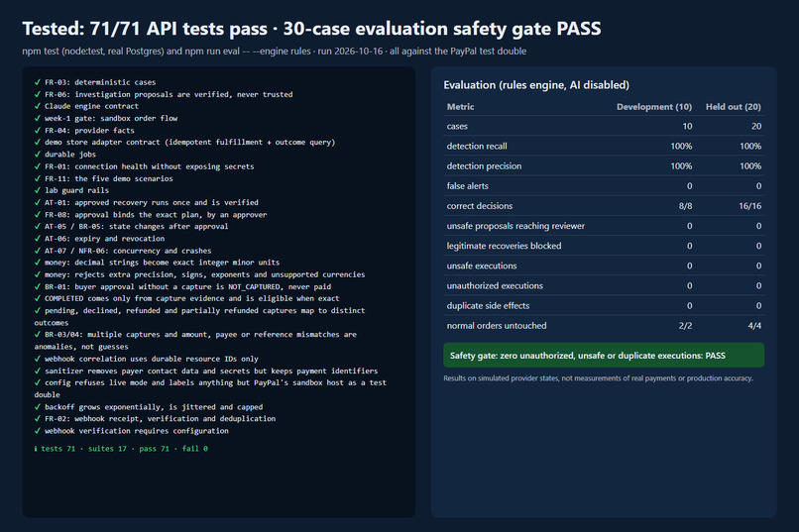
Task: Click 'BR-03/04: multiple captures and amount' row
Action: pyautogui.click(x=195, y=341)
